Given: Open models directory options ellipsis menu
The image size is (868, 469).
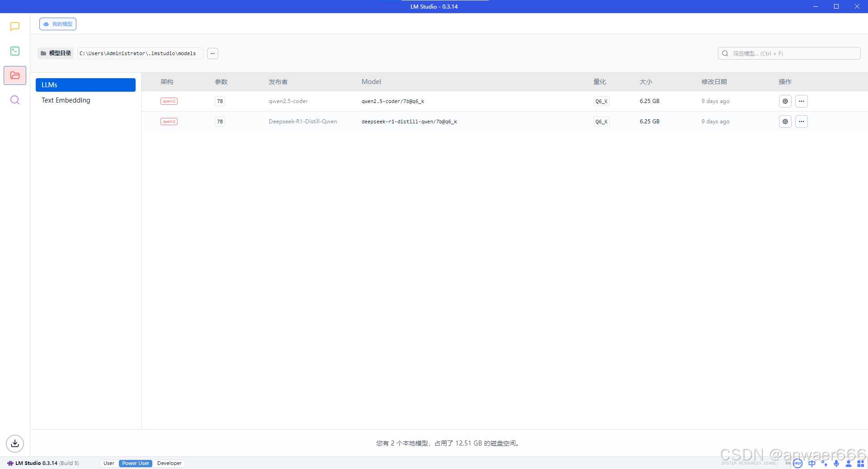Looking at the screenshot, I should [x=212, y=53].
